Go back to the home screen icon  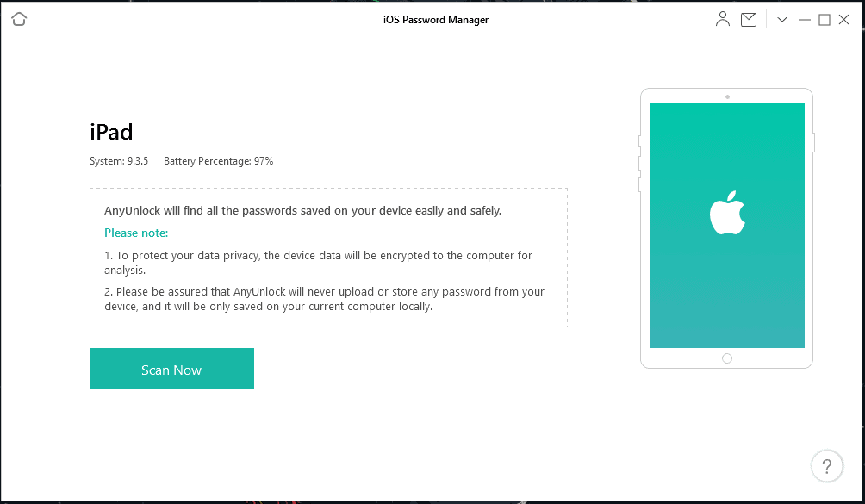tap(19, 19)
